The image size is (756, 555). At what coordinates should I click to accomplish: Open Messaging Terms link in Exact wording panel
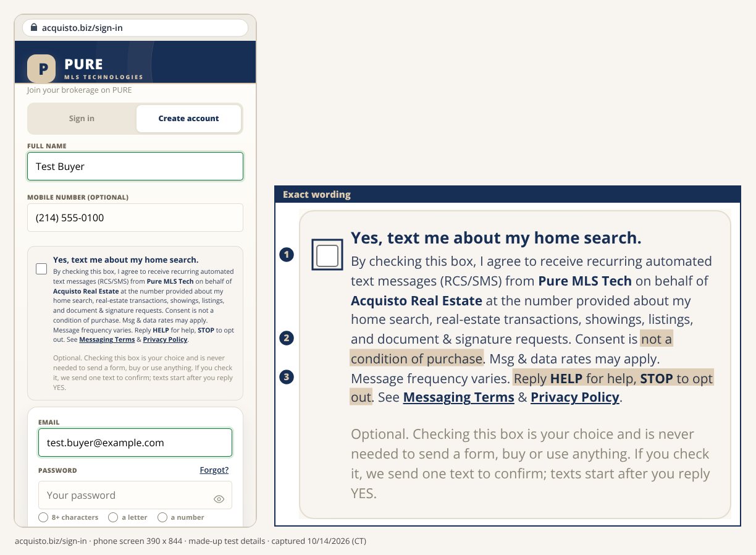coord(458,397)
